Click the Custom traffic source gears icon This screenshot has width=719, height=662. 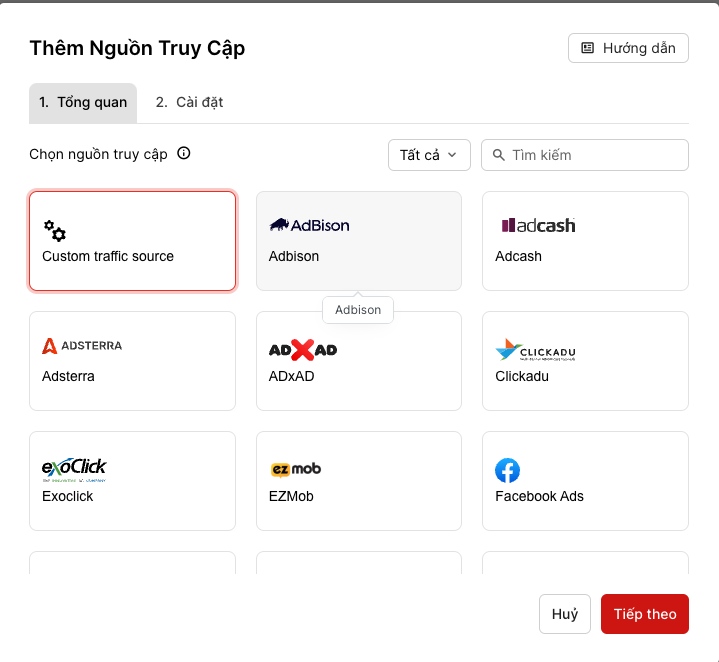point(55,231)
